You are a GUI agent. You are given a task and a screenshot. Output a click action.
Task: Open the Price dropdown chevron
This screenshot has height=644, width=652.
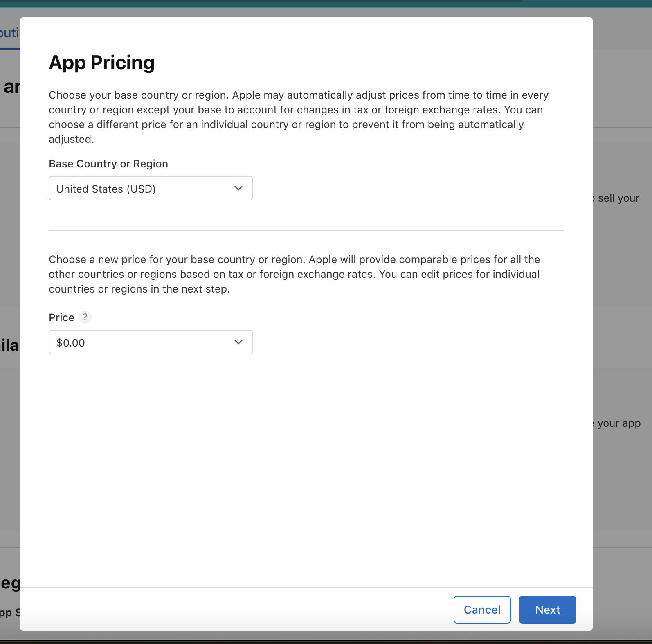tap(238, 342)
